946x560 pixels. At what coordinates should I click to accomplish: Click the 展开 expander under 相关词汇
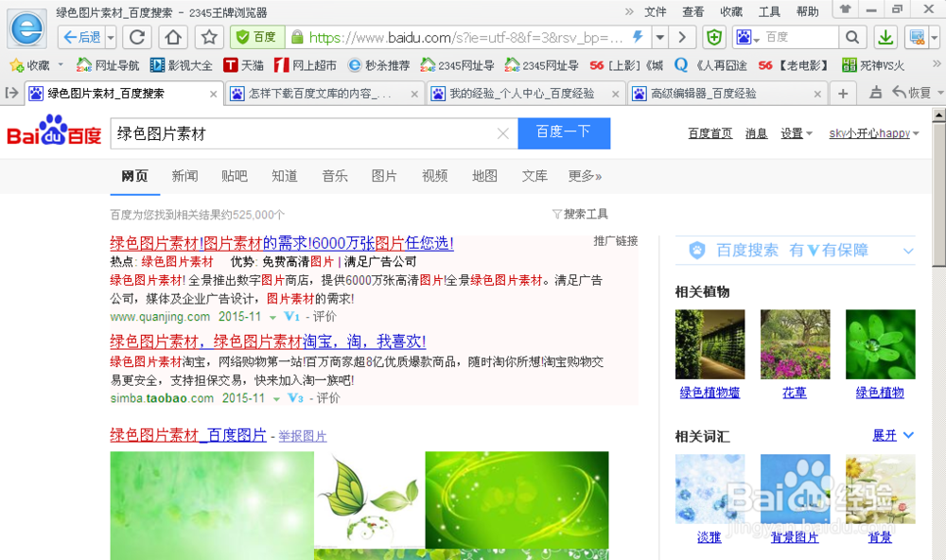pyautogui.click(x=893, y=435)
